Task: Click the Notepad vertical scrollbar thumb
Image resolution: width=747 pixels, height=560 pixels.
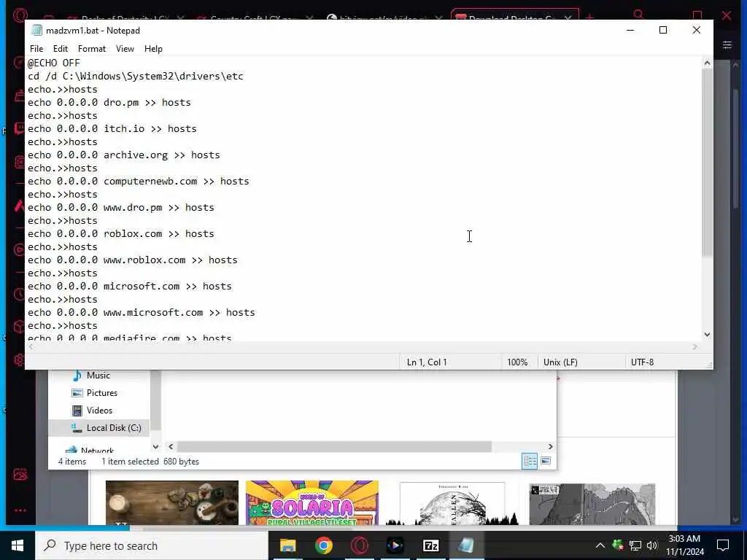Action: coord(707,162)
